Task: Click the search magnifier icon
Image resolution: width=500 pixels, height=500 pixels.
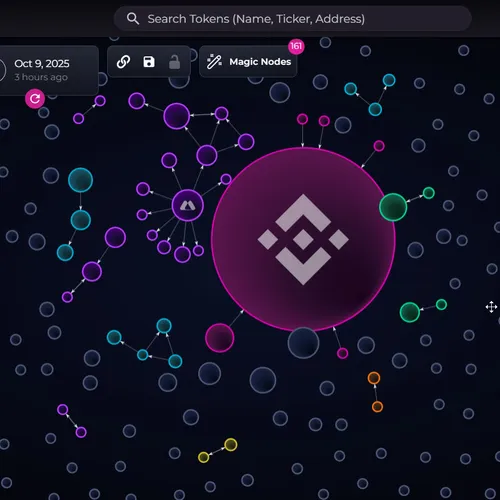Action: click(133, 19)
